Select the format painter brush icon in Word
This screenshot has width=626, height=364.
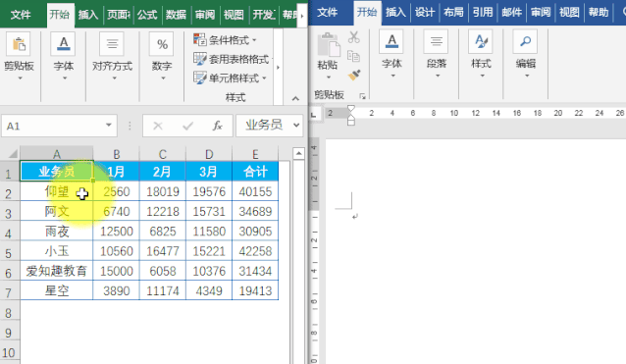[354, 75]
